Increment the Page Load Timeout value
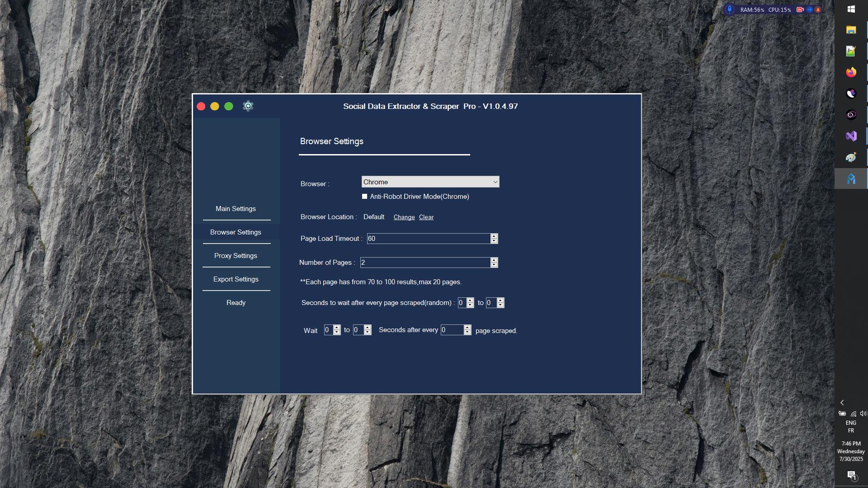868x488 pixels. point(494,236)
